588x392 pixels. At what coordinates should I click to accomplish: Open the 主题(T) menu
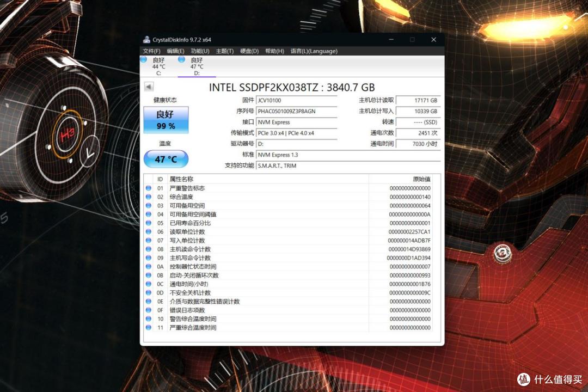click(x=225, y=51)
